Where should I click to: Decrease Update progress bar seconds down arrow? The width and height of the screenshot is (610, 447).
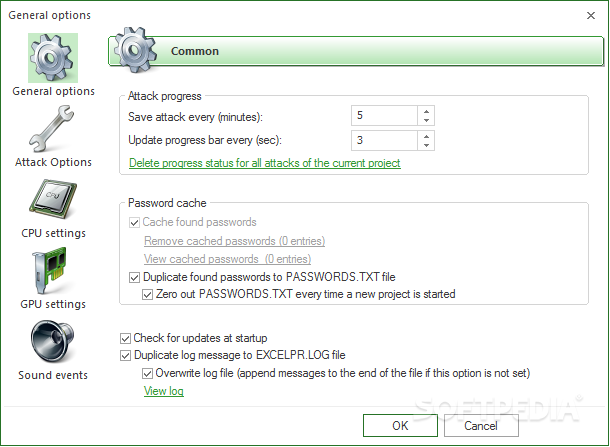click(x=426, y=145)
